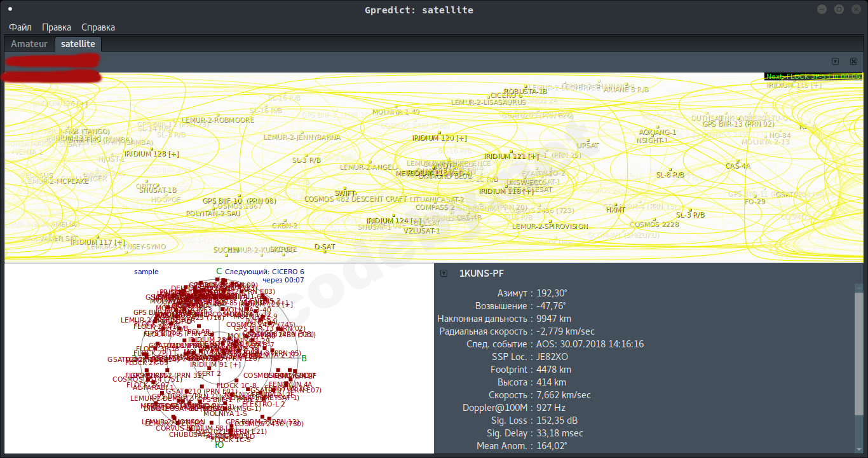Image resolution: width=868 pixels, height=458 pixels.
Task: Select the satellite module tab
Action: (78, 44)
